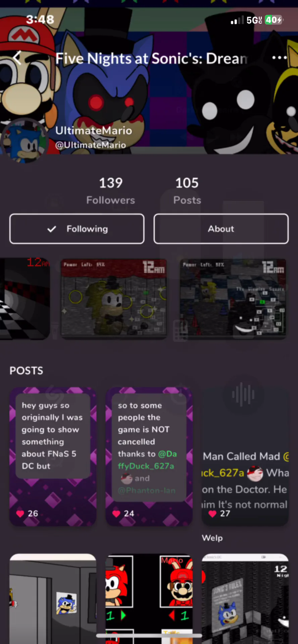Viewport: 298px width, 644px height.
Task: Toggle the Following button off
Action: coord(77,229)
